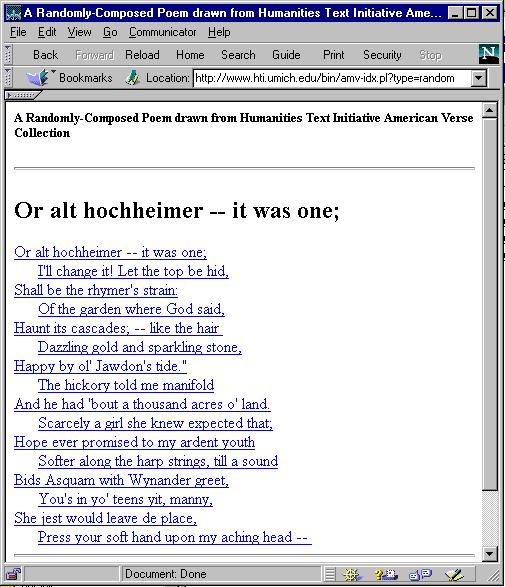
Task: Open the Edit menu
Action: (47, 32)
